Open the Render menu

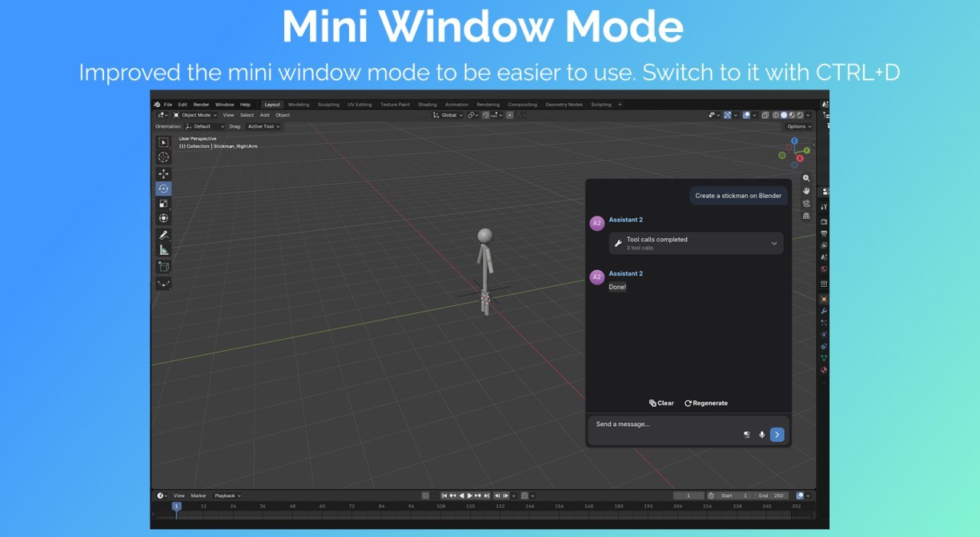tap(201, 104)
